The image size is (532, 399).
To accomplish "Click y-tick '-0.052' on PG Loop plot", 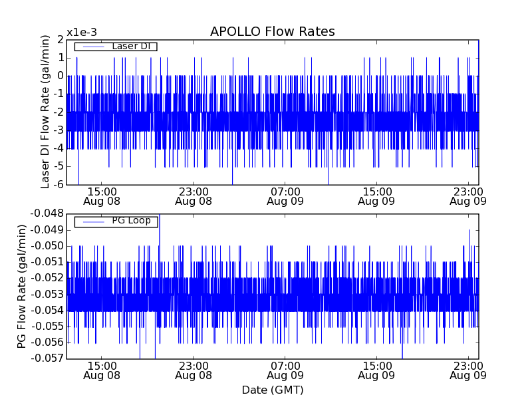I will (47, 278).
